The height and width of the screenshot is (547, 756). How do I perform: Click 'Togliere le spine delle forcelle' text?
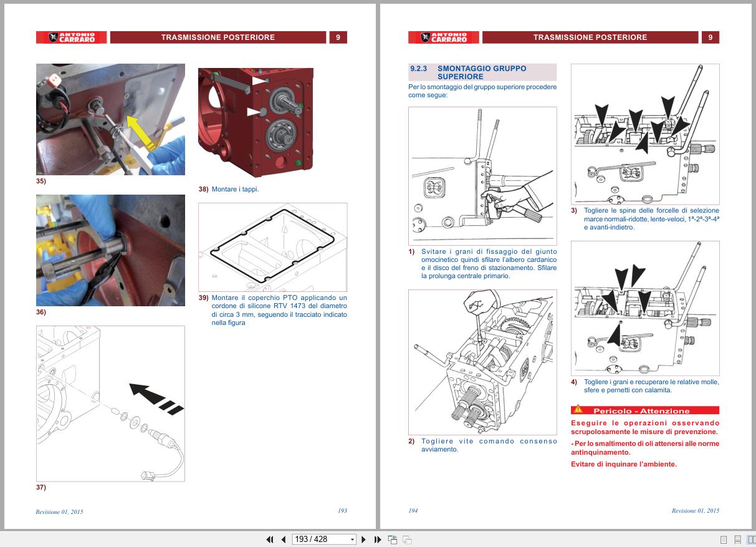tap(651, 219)
